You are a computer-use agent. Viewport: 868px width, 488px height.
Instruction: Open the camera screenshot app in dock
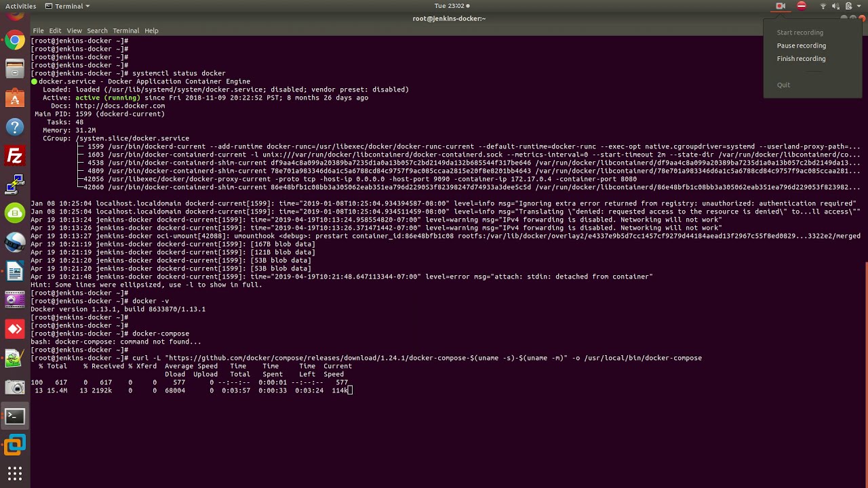[15, 387]
